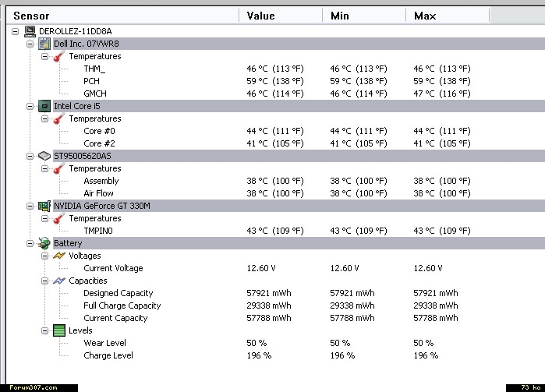Select the Core #0 temperature row
This screenshot has height=392, width=545.
click(98, 131)
